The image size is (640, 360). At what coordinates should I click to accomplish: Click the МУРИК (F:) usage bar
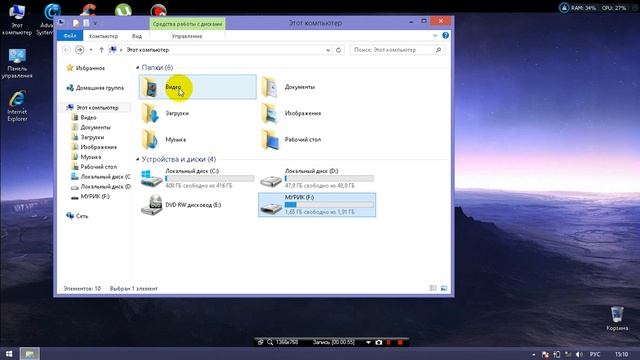[329, 204]
